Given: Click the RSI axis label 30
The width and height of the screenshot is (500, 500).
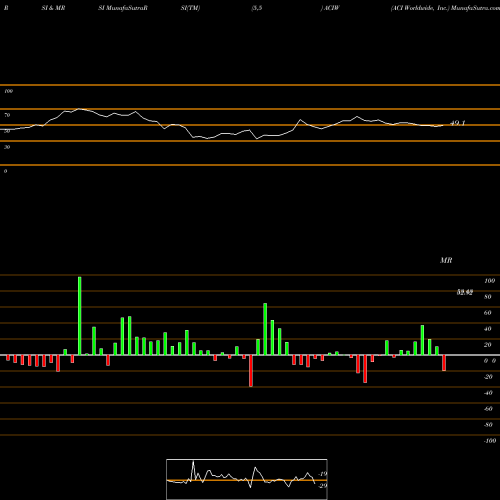Looking at the screenshot, I should (x=7, y=147).
